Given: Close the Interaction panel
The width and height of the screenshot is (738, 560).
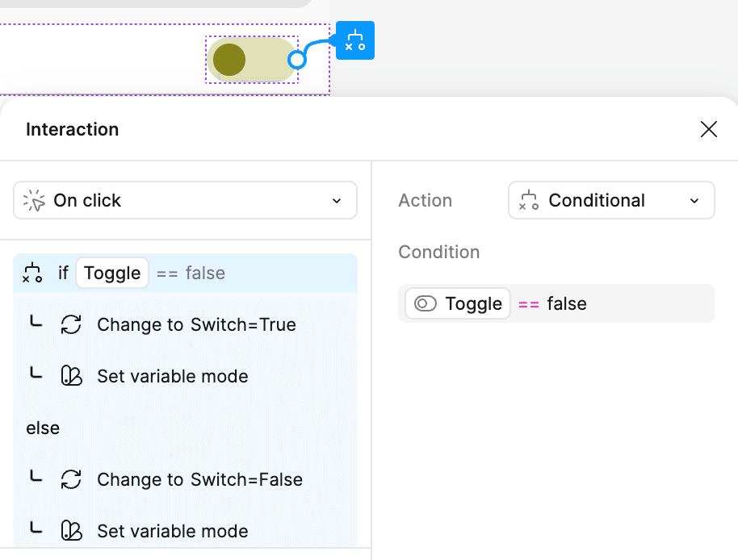Looking at the screenshot, I should pos(709,129).
